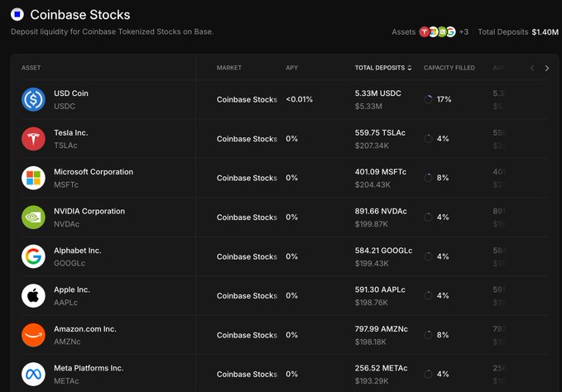Click the capacity ring in the Tesla row
The image size is (562, 392).
(x=428, y=139)
